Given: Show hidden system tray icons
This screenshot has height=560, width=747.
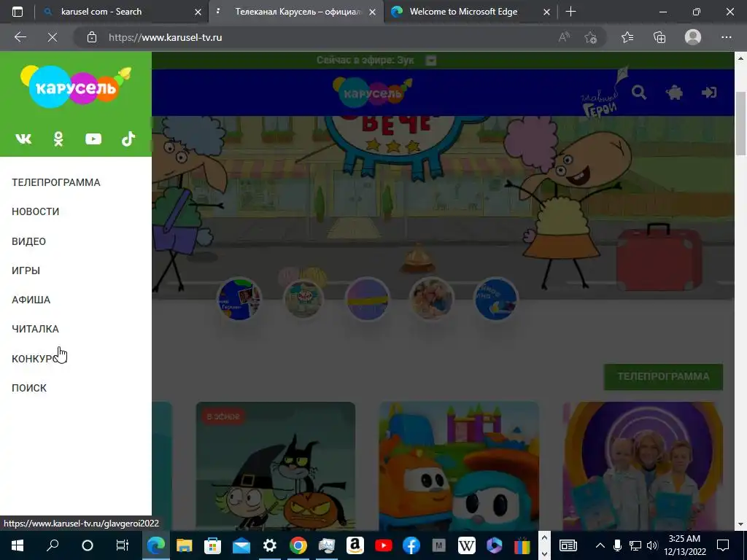Looking at the screenshot, I should pos(600,545).
